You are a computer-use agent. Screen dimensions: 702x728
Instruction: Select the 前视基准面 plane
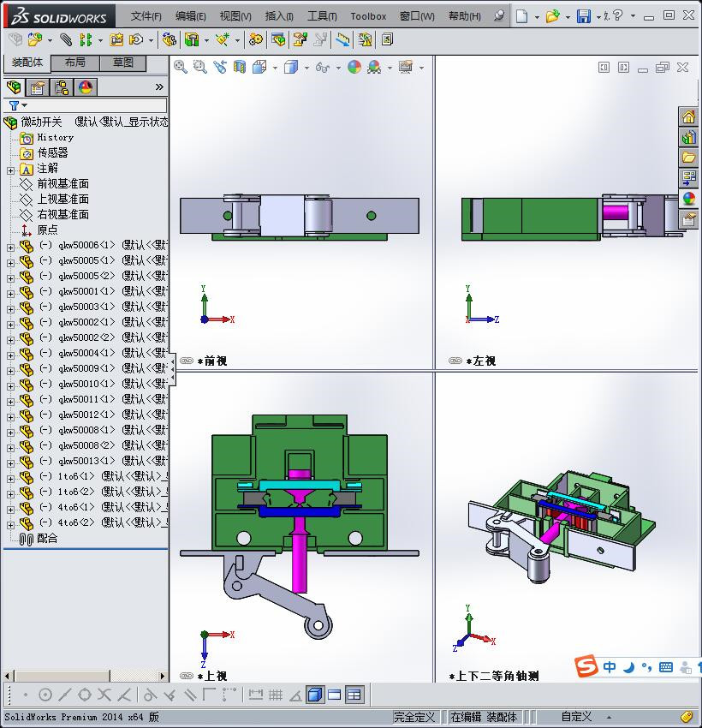click(x=62, y=184)
